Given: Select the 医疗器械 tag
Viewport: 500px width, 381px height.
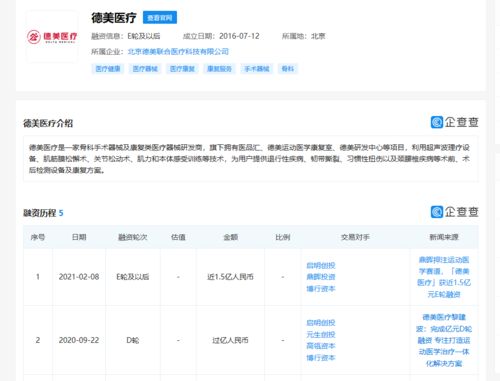Looking at the screenshot, I should [145, 69].
